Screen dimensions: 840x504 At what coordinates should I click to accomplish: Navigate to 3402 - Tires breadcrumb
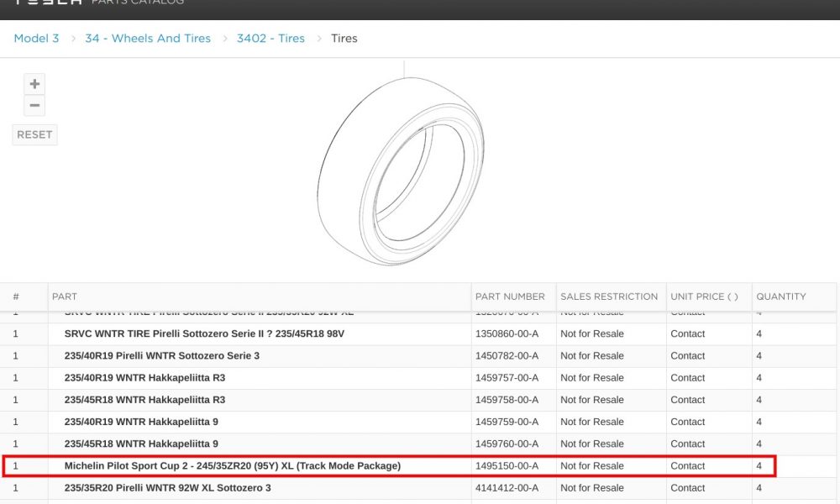click(270, 38)
